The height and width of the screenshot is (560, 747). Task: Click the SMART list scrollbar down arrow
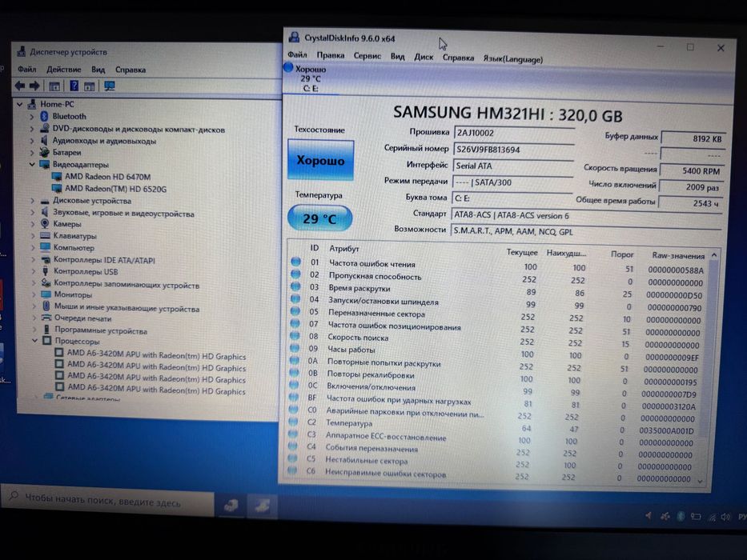click(700, 482)
